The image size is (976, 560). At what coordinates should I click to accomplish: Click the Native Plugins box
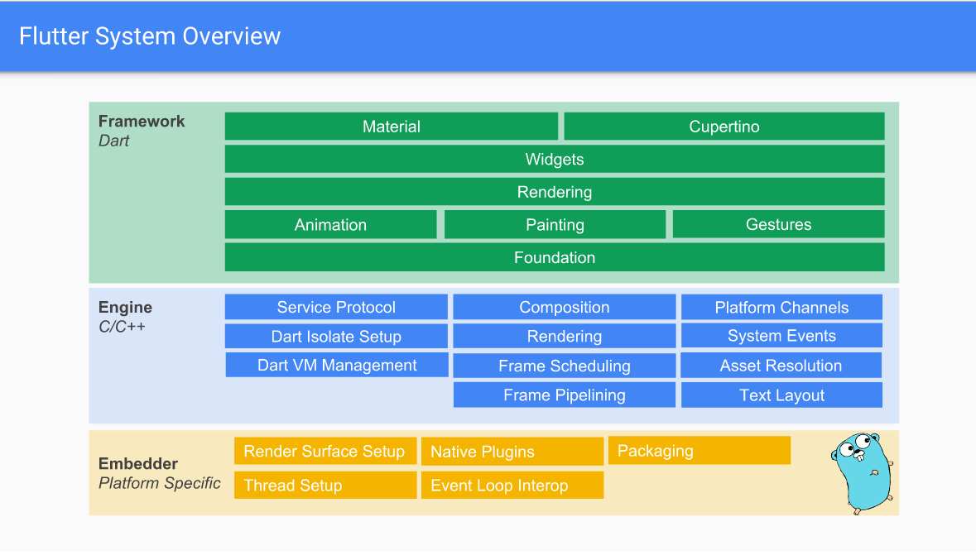[512, 451]
